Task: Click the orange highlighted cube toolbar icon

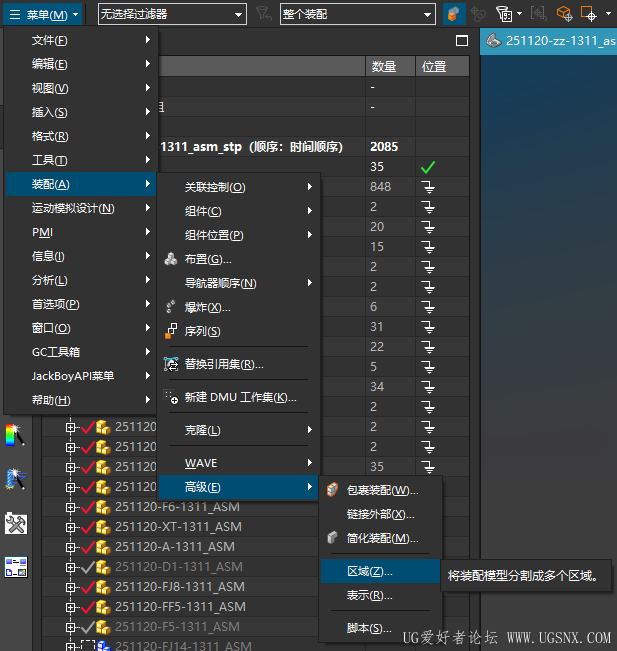Action: (454, 14)
